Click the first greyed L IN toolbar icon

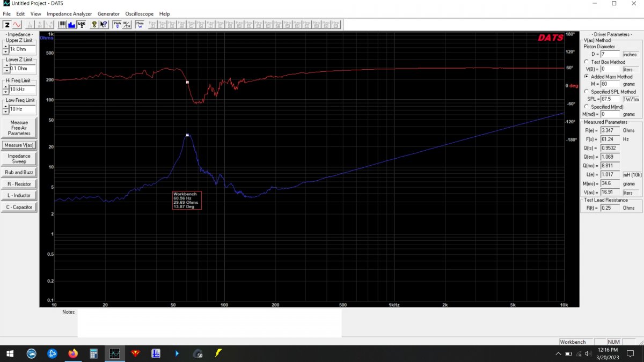(x=30, y=24)
